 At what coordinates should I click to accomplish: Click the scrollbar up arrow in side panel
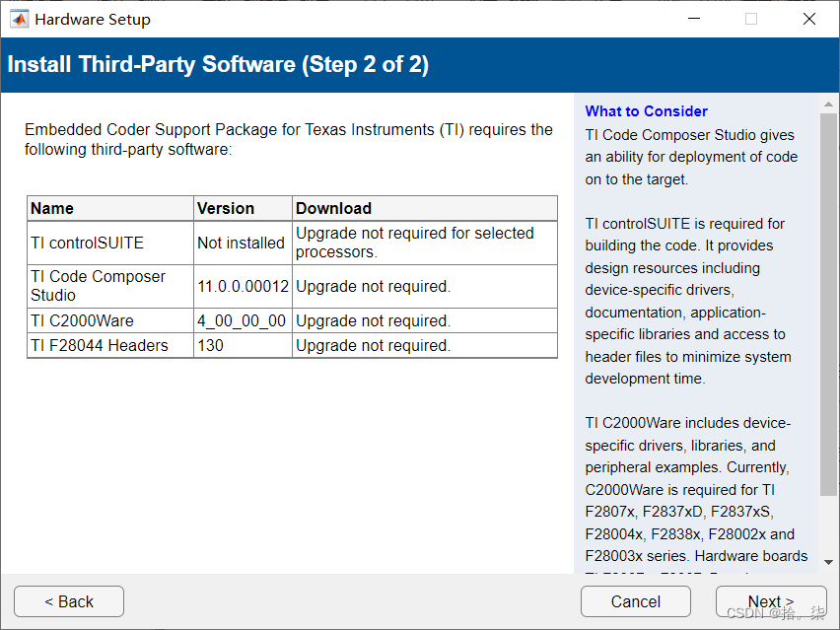click(828, 104)
